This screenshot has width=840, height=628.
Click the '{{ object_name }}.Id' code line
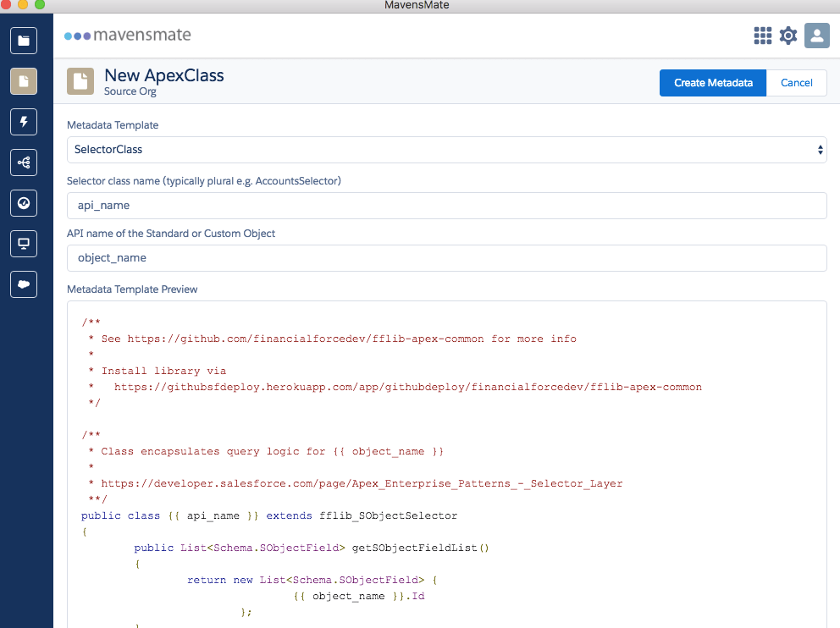pos(359,596)
